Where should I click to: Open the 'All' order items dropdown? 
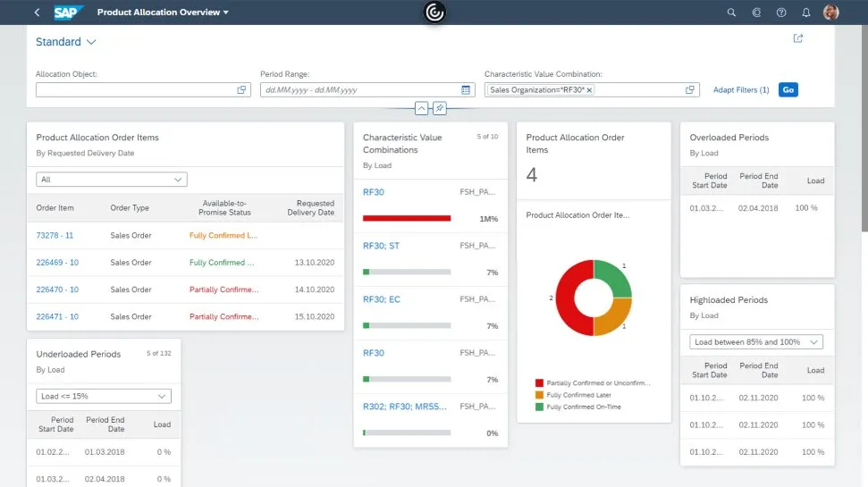click(x=112, y=180)
